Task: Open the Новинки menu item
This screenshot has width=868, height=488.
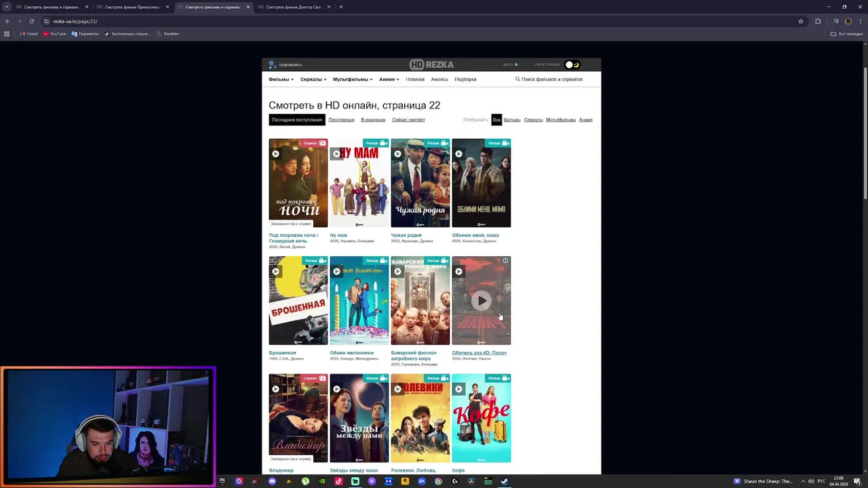Action: [x=415, y=79]
